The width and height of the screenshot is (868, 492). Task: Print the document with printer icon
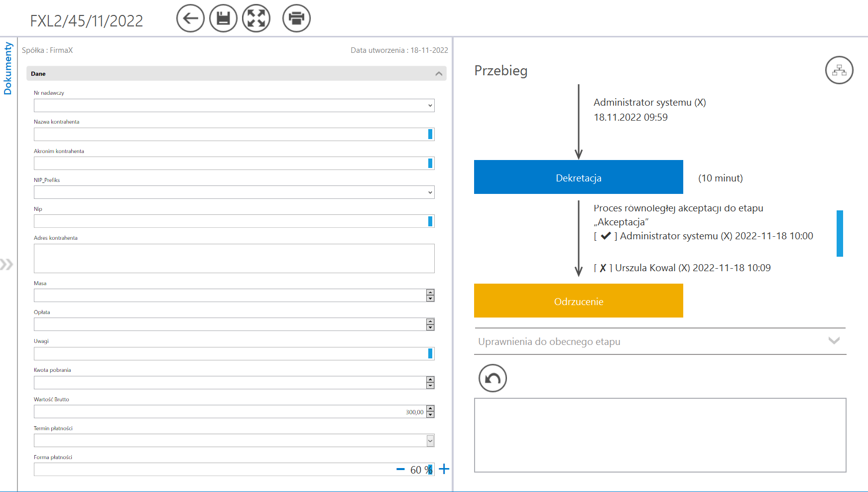coord(296,18)
